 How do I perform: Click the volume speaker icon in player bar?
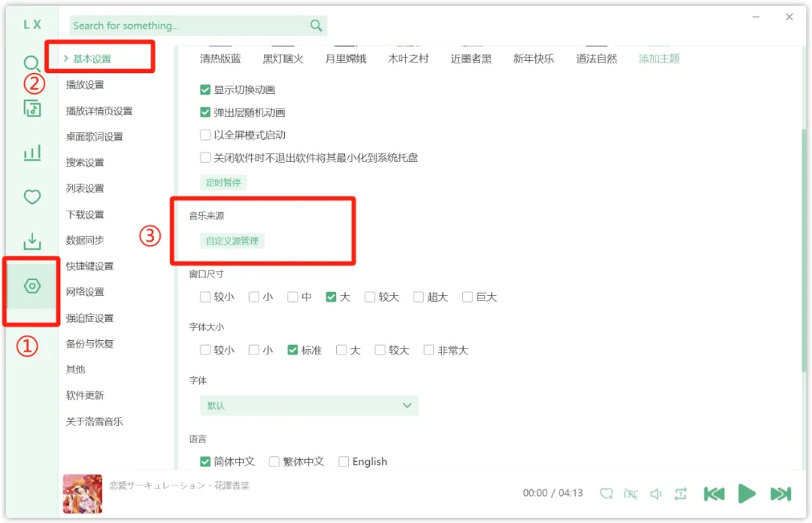(x=656, y=494)
